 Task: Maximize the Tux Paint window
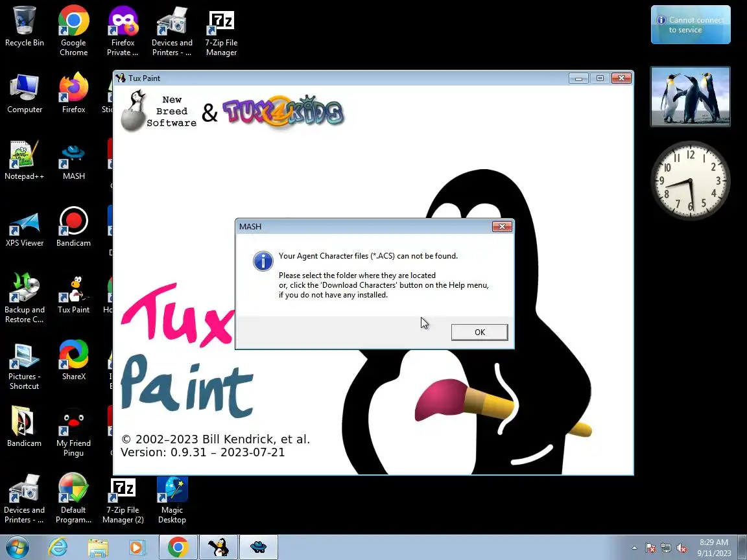click(600, 78)
